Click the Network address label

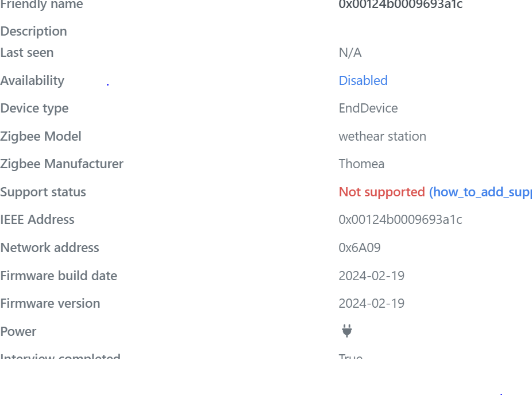tap(49, 247)
